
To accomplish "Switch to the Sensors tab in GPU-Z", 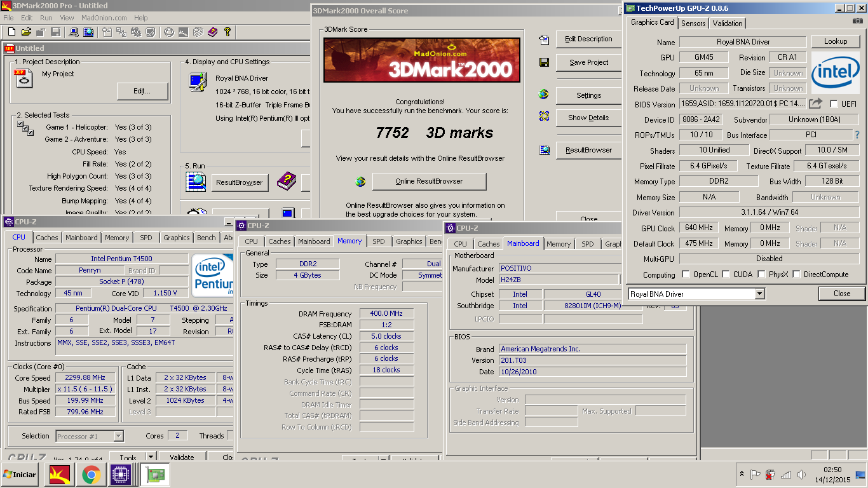I will point(693,23).
